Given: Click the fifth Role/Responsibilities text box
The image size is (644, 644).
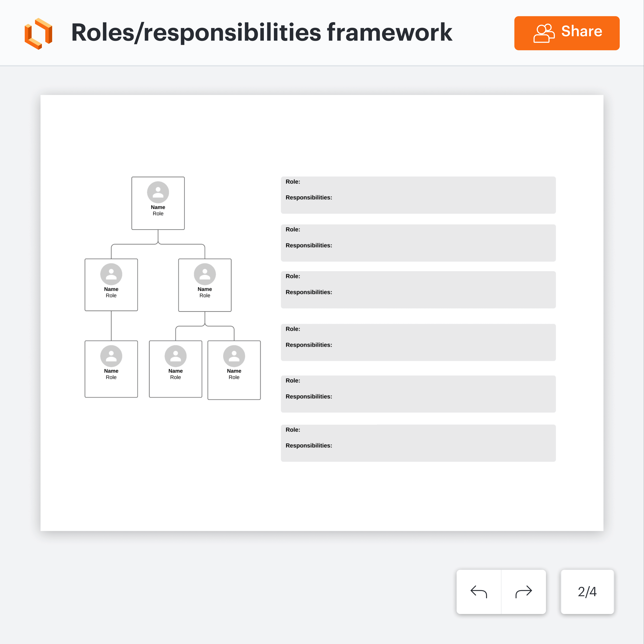Looking at the screenshot, I should (418, 394).
